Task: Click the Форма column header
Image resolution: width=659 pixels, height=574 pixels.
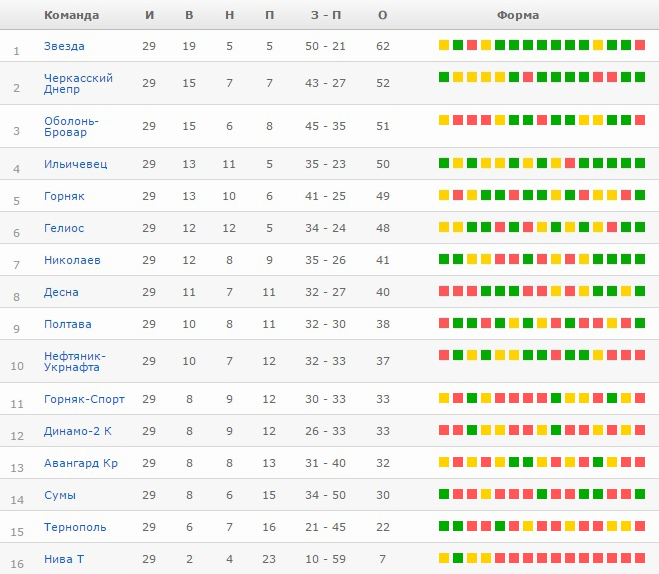Action: click(x=517, y=15)
